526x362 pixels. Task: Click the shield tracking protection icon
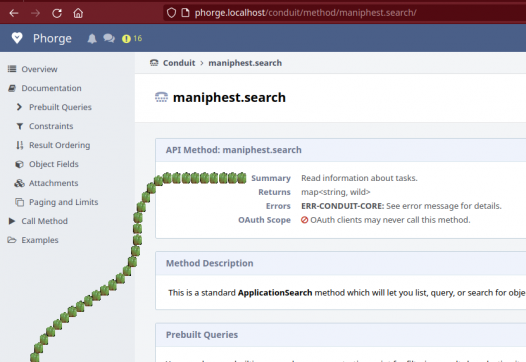click(171, 13)
